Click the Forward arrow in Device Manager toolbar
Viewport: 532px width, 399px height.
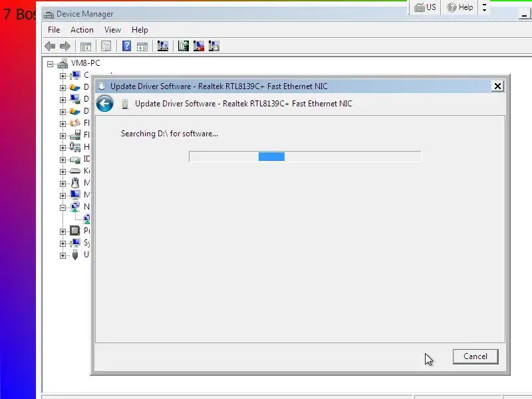(65, 46)
